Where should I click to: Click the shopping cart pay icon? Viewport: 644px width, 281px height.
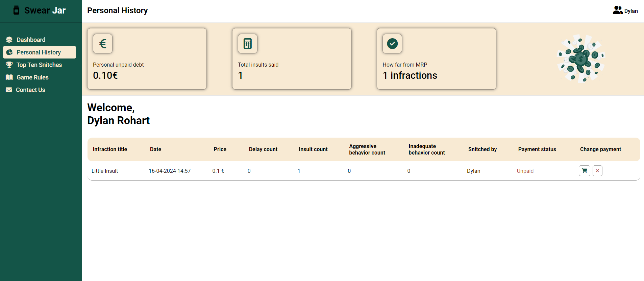(x=585, y=171)
